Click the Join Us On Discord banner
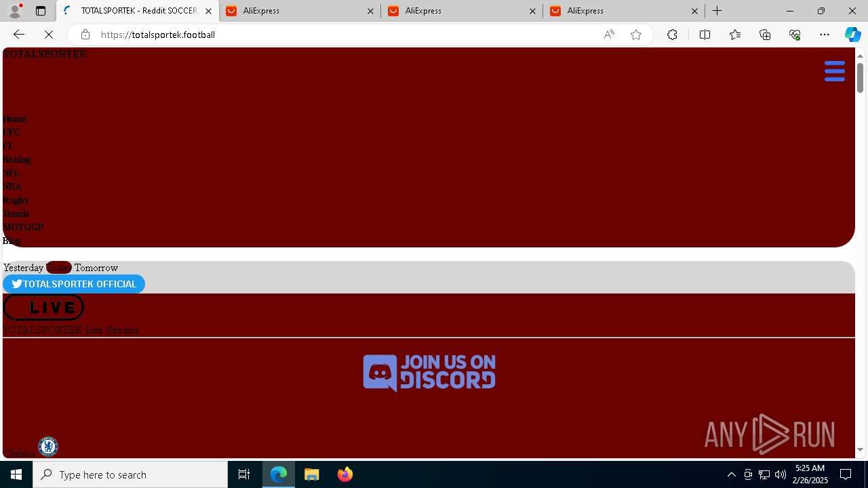This screenshot has width=868, height=488. click(x=429, y=373)
